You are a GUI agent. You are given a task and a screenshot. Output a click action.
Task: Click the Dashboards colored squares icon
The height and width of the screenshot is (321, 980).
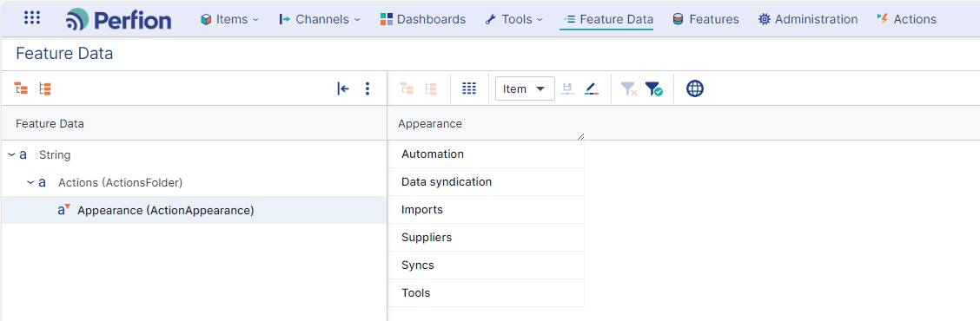pyautogui.click(x=387, y=19)
